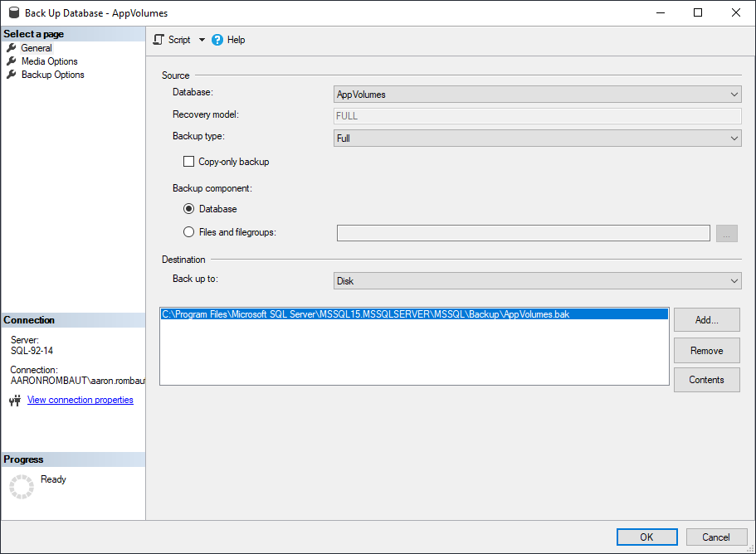Click the wrench icon beside General
Viewport: 756px width, 554px height.
tap(12, 48)
